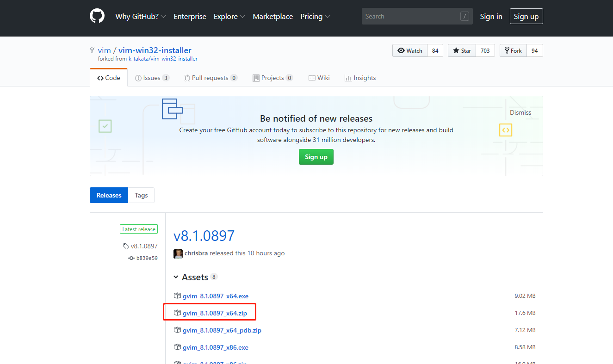The image size is (613, 364).
Task: Click Sign in link
Action: tap(491, 16)
